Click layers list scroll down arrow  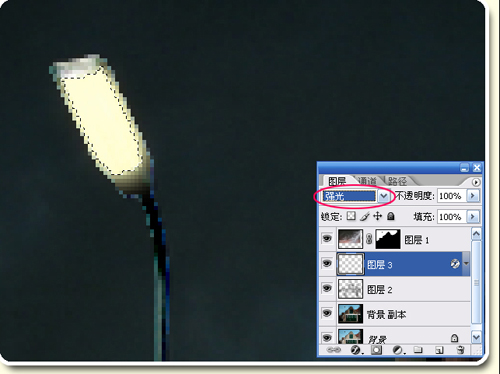pyautogui.click(x=476, y=337)
